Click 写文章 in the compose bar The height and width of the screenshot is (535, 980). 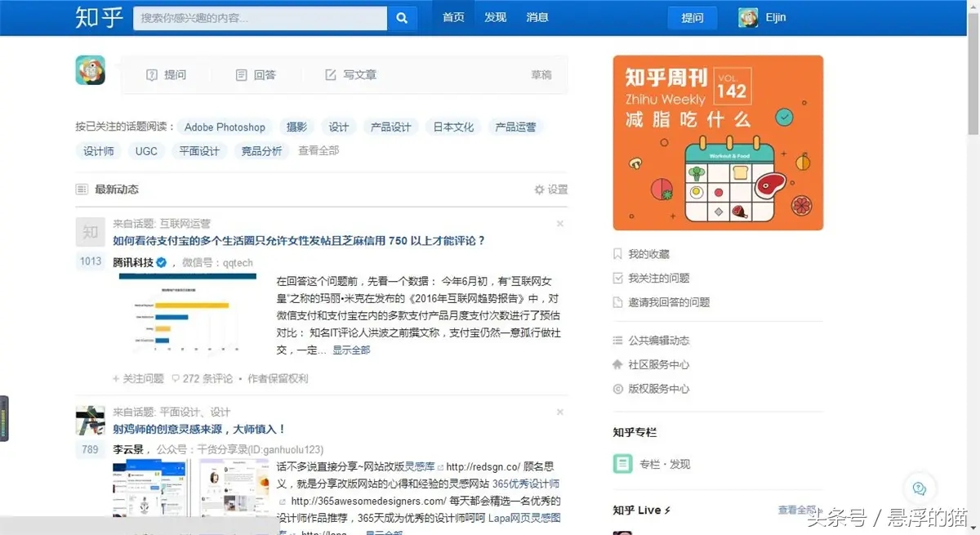tap(351, 75)
